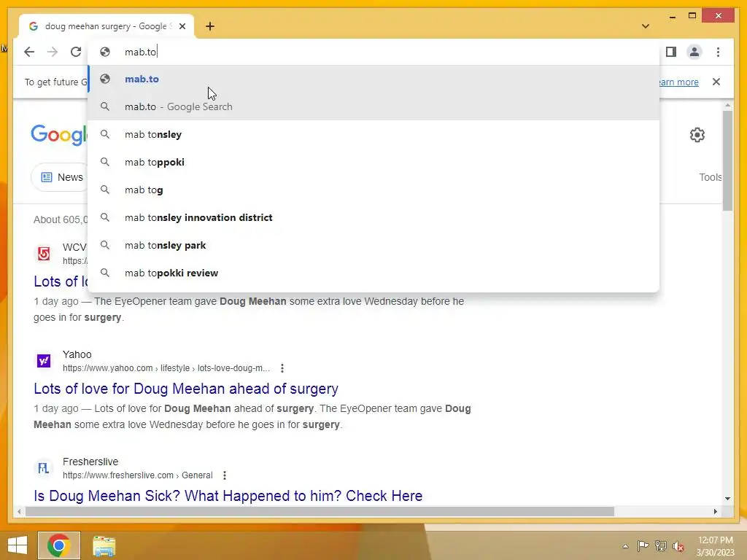
Task: Expand the tab search chevron
Action: [645, 26]
